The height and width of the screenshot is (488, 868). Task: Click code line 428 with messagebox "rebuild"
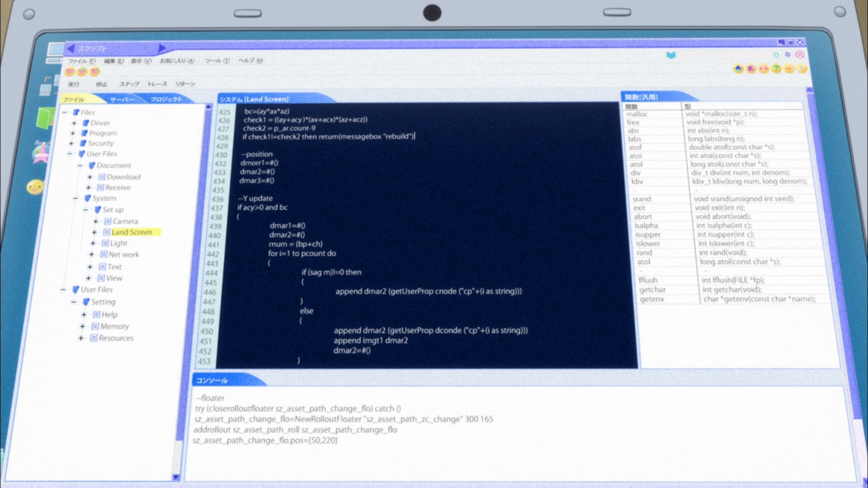point(328,136)
